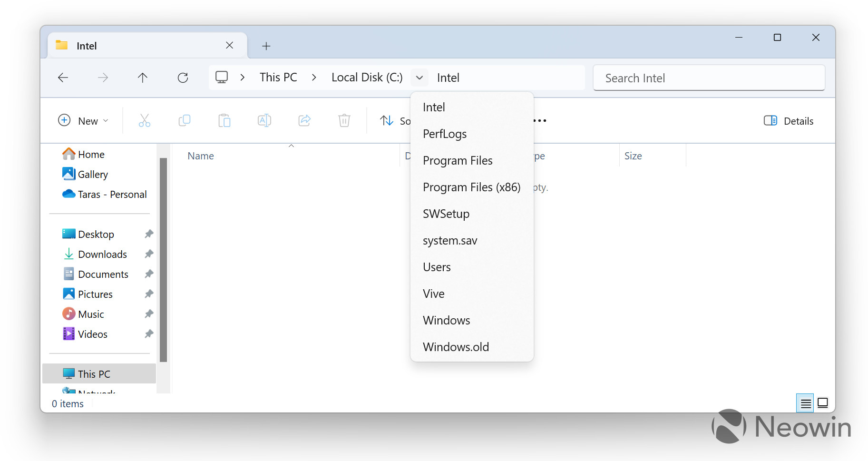Open the See more (...) options
Image resolution: width=868 pixels, height=461 pixels.
pyautogui.click(x=539, y=120)
